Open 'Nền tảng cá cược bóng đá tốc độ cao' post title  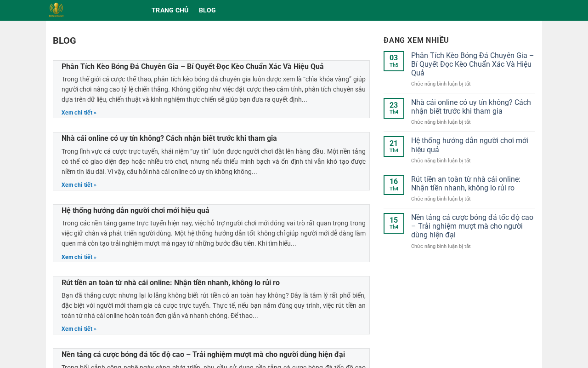tap(203, 355)
